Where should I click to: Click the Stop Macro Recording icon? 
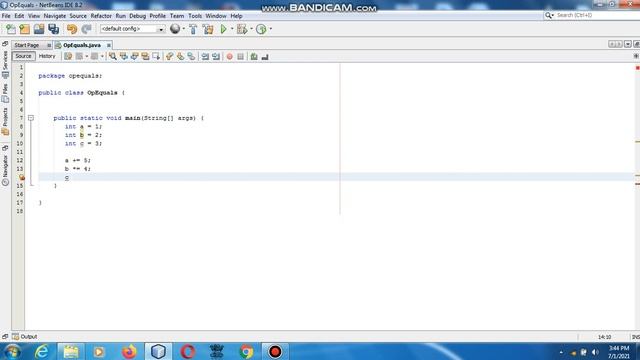click(x=240, y=57)
